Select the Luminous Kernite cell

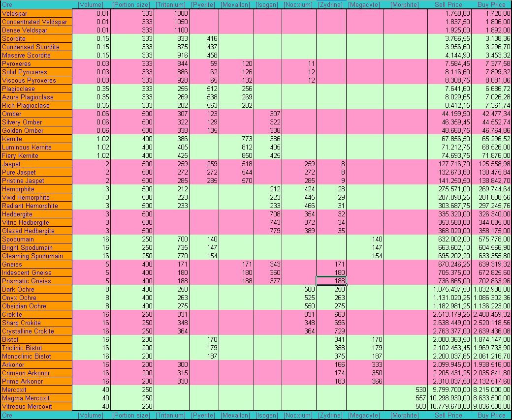(x=36, y=148)
